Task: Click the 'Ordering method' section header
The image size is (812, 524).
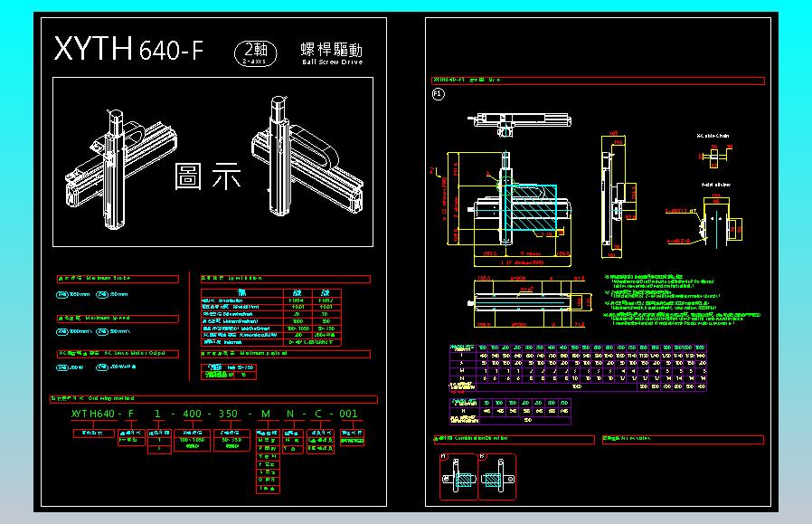Action: click(214, 399)
